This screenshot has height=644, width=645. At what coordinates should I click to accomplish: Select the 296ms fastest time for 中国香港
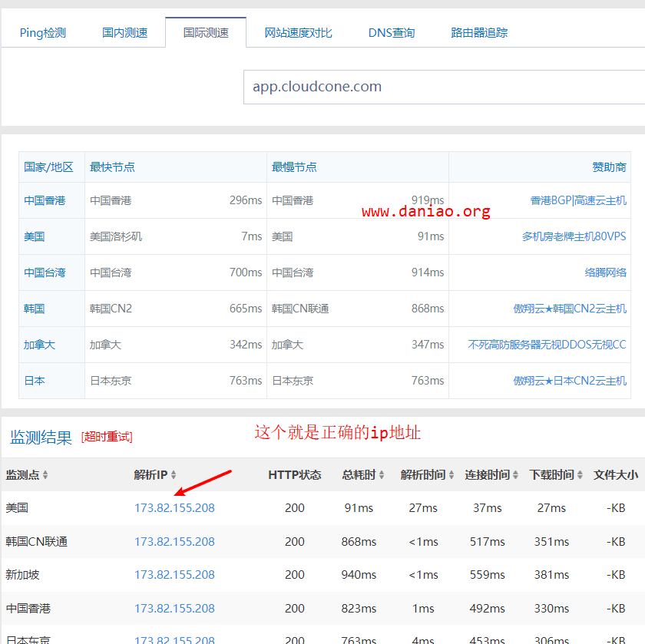(x=246, y=200)
